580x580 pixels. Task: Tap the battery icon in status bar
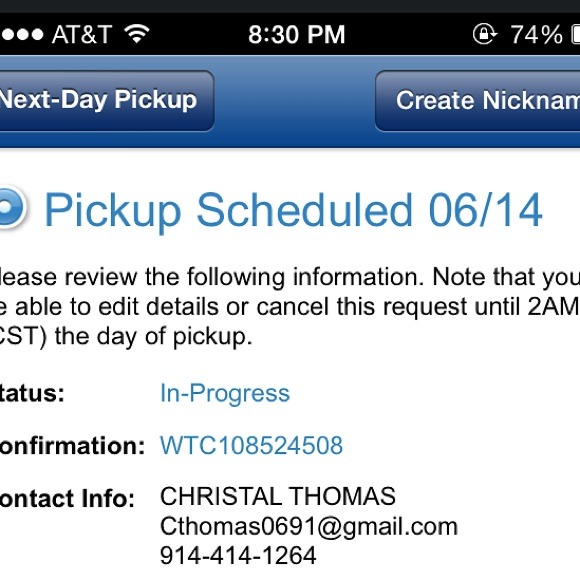tap(576, 35)
